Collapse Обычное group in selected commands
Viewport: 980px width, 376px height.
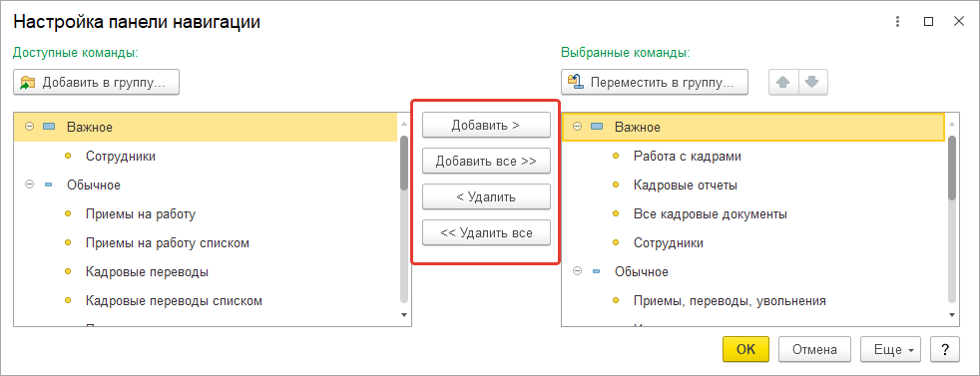(577, 271)
